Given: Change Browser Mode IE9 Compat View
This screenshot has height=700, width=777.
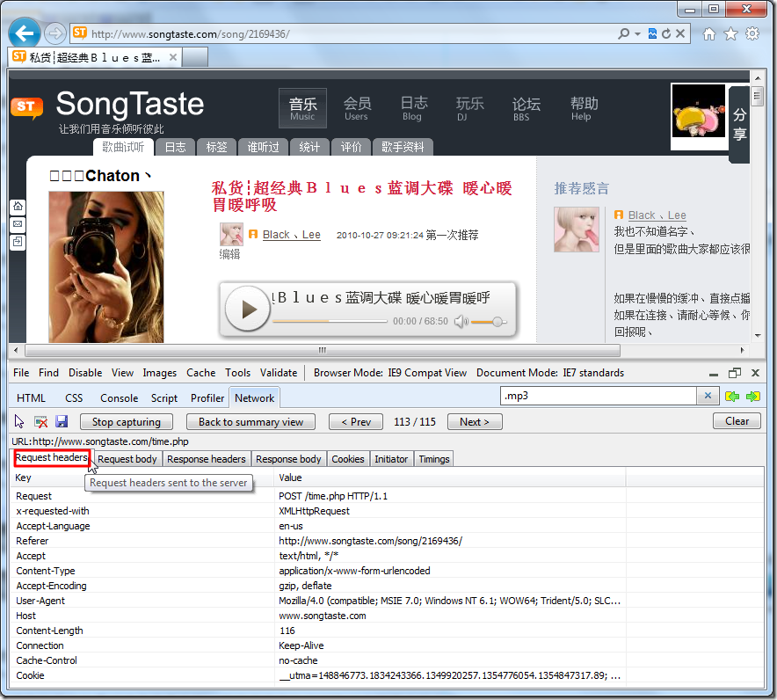Looking at the screenshot, I should (x=390, y=373).
